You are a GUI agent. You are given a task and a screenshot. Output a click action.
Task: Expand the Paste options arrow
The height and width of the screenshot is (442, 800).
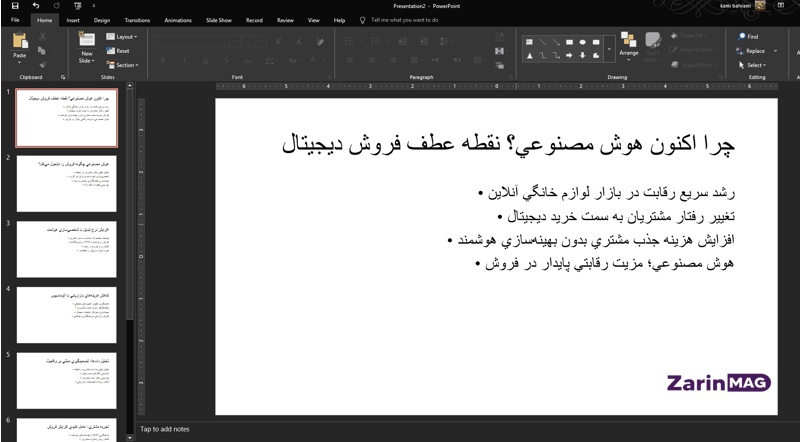19,63
